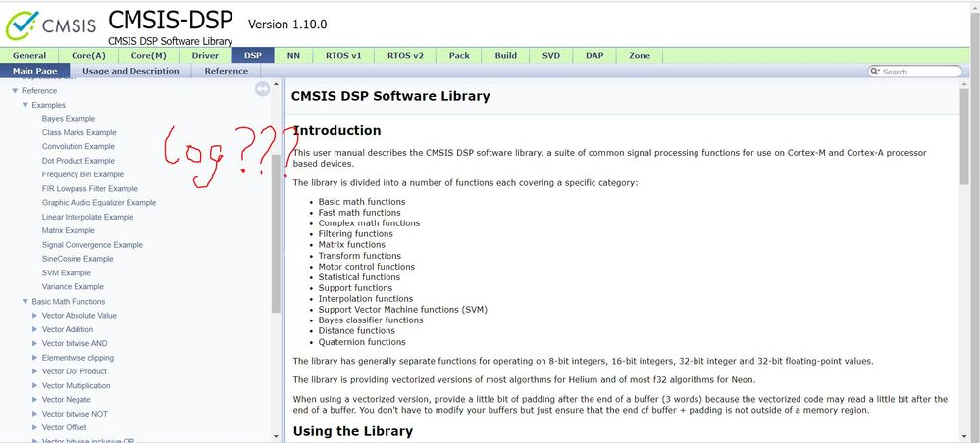This screenshot has height=443, width=980.
Task: Select Examples in the navigation tree
Action: (48, 105)
